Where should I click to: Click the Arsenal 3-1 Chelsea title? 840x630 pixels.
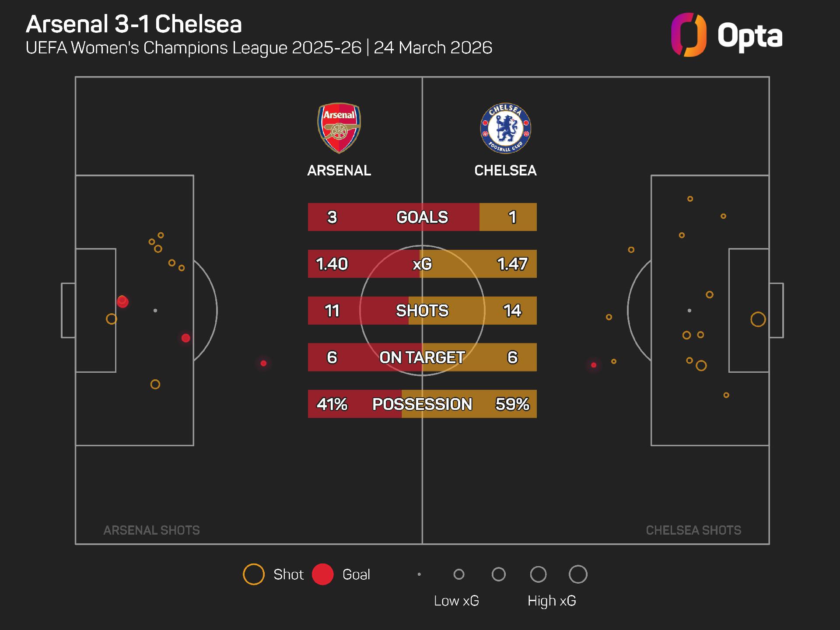tap(134, 24)
